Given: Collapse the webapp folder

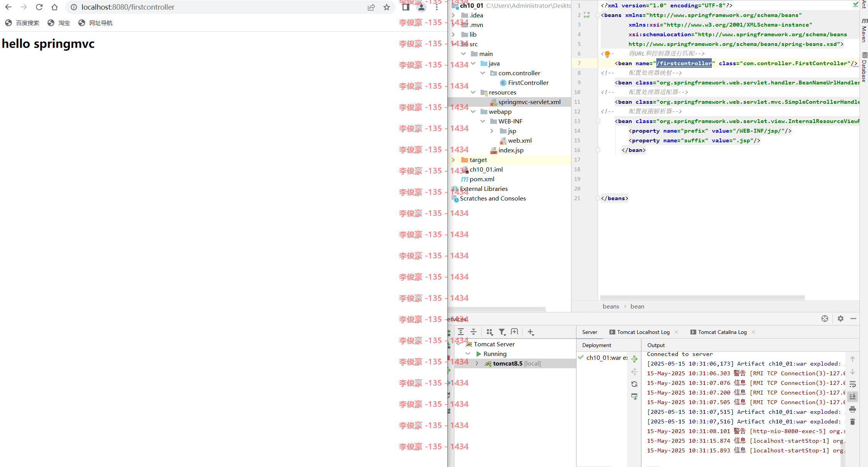Looking at the screenshot, I should pyautogui.click(x=473, y=111).
